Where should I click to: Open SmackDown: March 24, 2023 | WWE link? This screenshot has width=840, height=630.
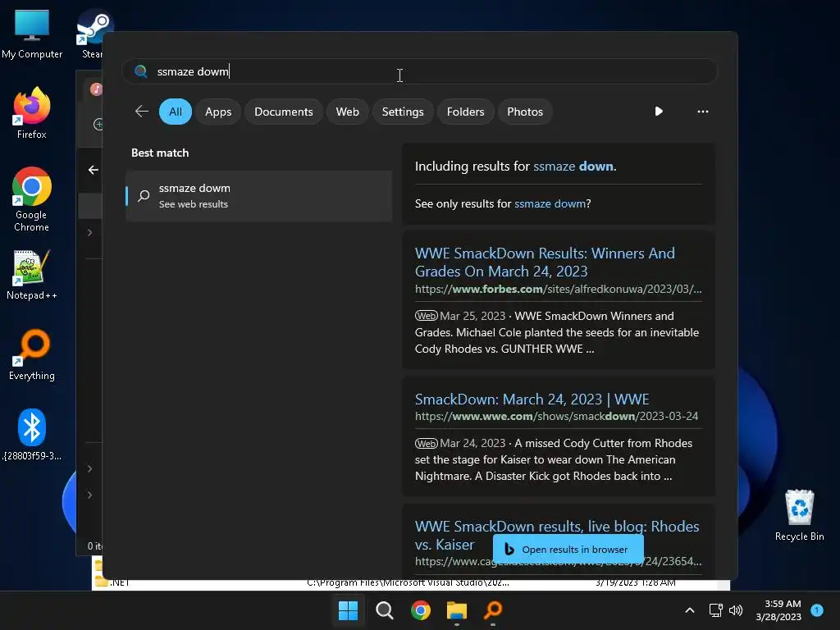(x=532, y=399)
